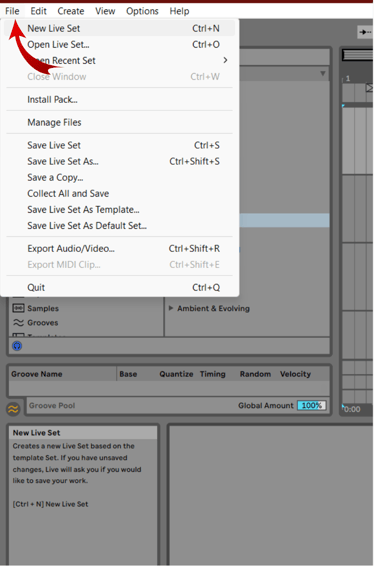Click the Random column header
This screenshot has width=375, height=566.
pos(255,374)
